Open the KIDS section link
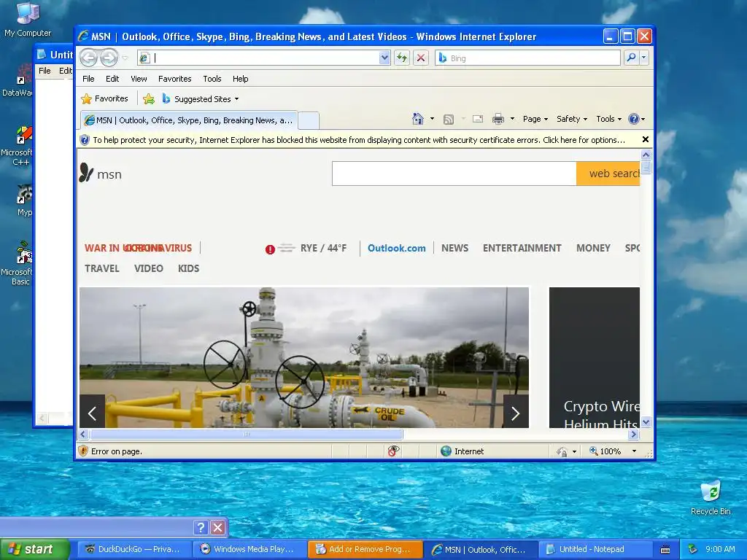The height and width of the screenshot is (560, 747). coord(189,268)
